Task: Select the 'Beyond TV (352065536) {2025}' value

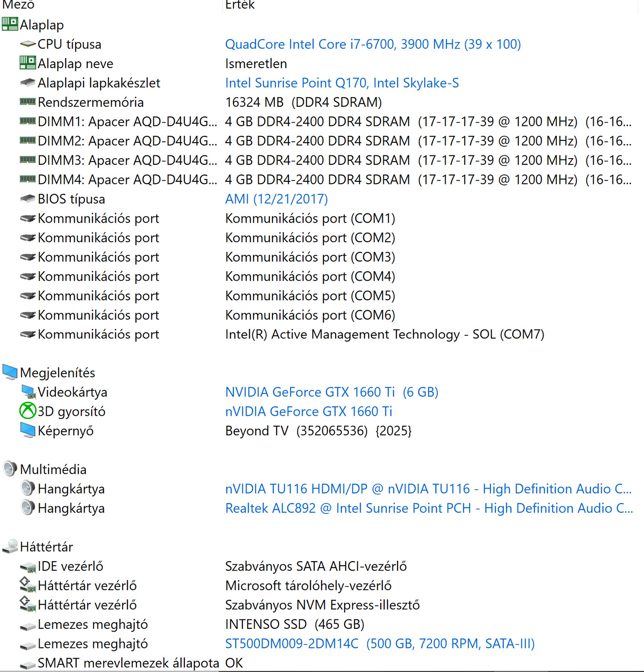Action: pos(318,430)
